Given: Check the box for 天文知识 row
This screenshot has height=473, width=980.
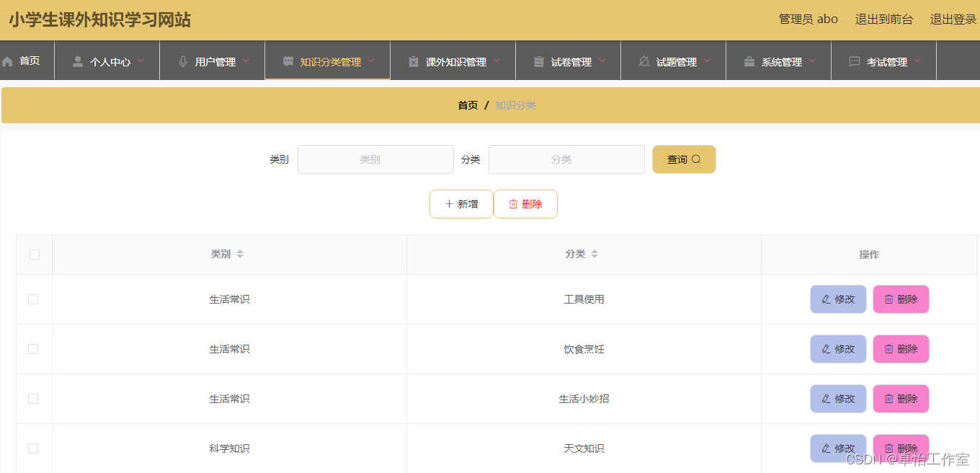Looking at the screenshot, I should coord(33,448).
